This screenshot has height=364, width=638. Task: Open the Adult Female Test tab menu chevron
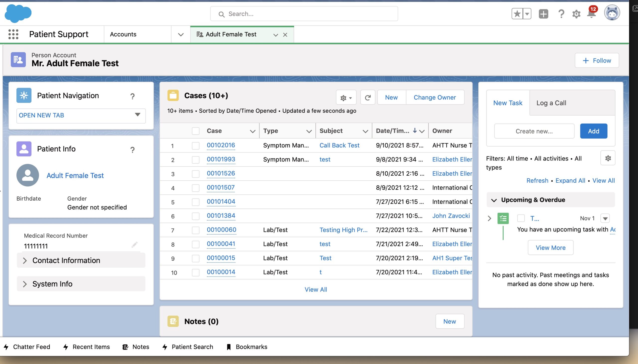click(x=275, y=35)
